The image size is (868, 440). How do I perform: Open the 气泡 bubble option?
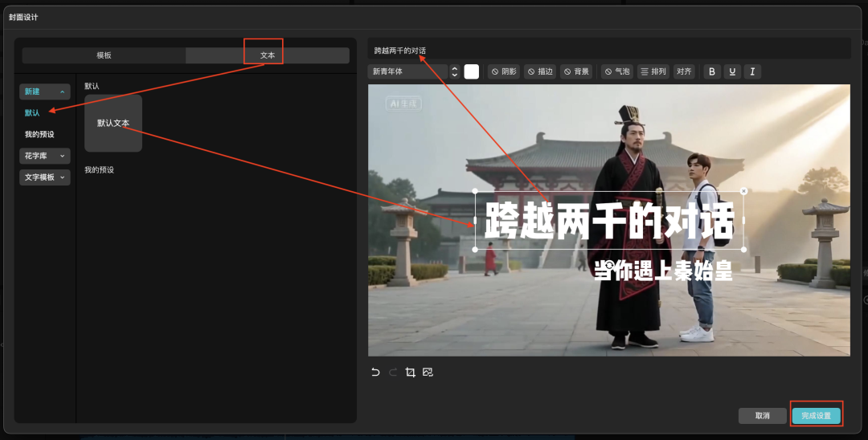coord(617,71)
